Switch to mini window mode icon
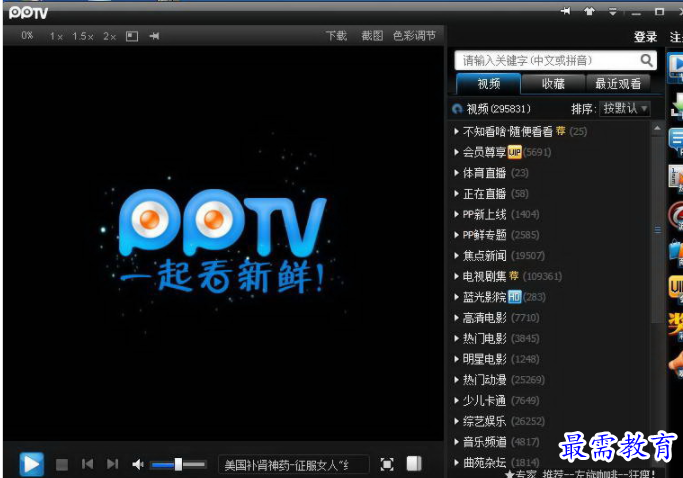Screen dimensions: 683x478 pos(132,36)
